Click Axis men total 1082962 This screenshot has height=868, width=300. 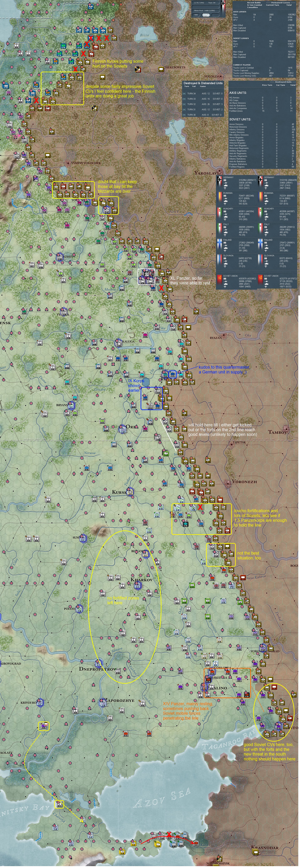292,15
